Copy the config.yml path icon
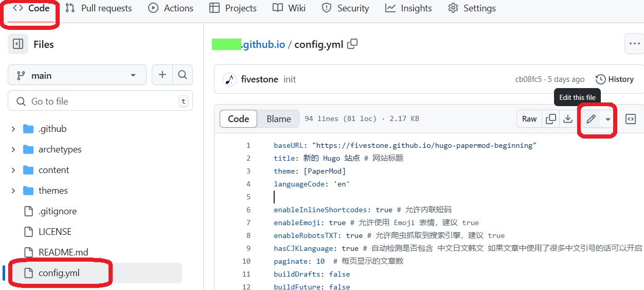Viewport: 644px width, 290px height. point(352,44)
